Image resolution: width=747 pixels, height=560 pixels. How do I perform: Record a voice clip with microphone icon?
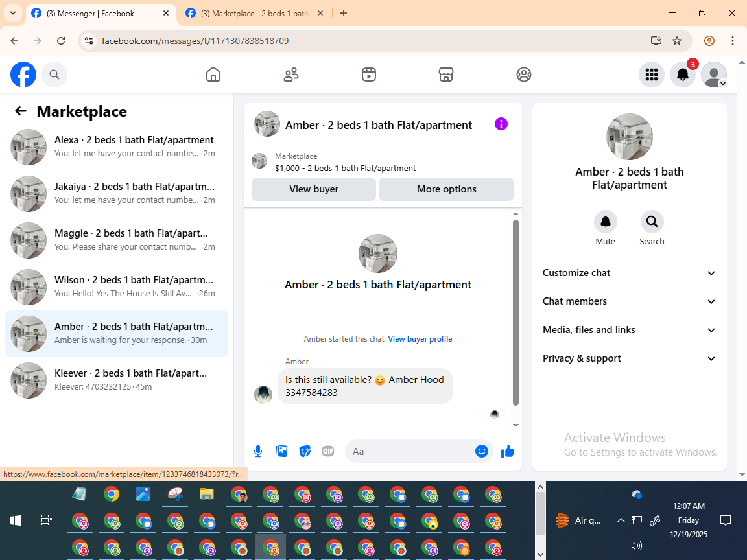click(x=257, y=451)
